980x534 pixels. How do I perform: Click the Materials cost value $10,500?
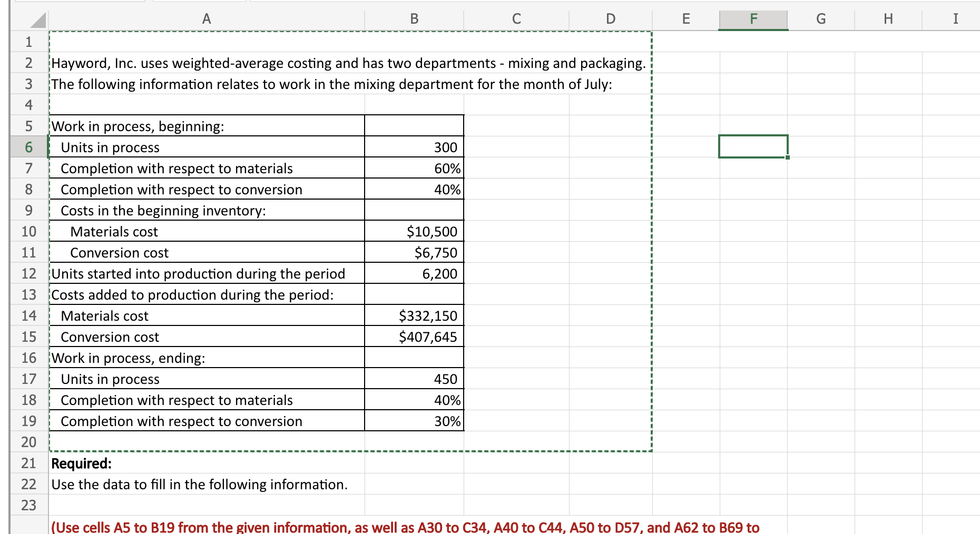[x=414, y=231]
